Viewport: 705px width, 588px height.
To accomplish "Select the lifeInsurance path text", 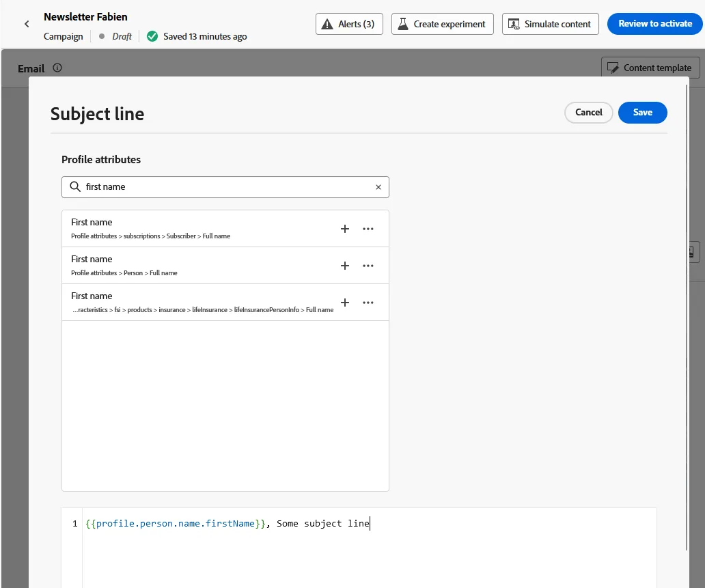I will click(x=203, y=310).
